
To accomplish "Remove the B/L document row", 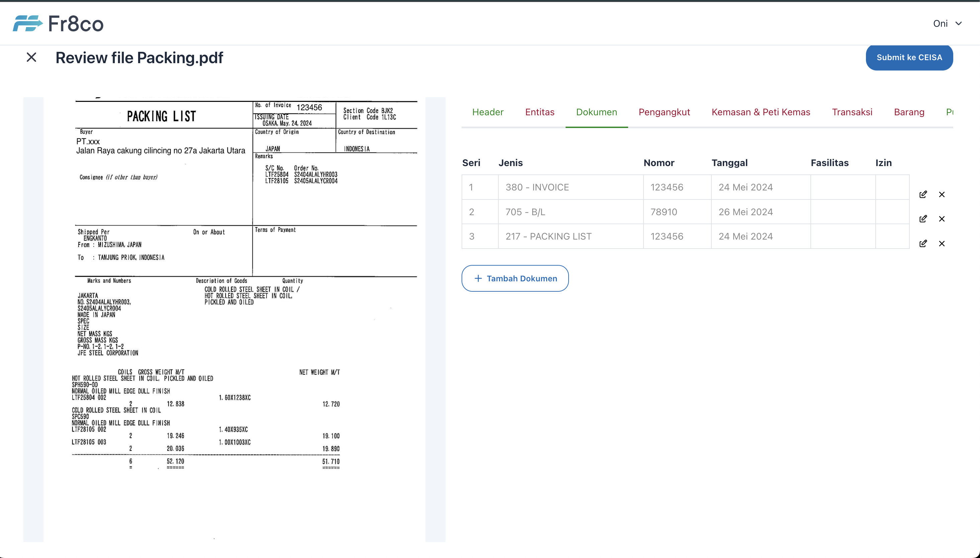I will point(942,219).
